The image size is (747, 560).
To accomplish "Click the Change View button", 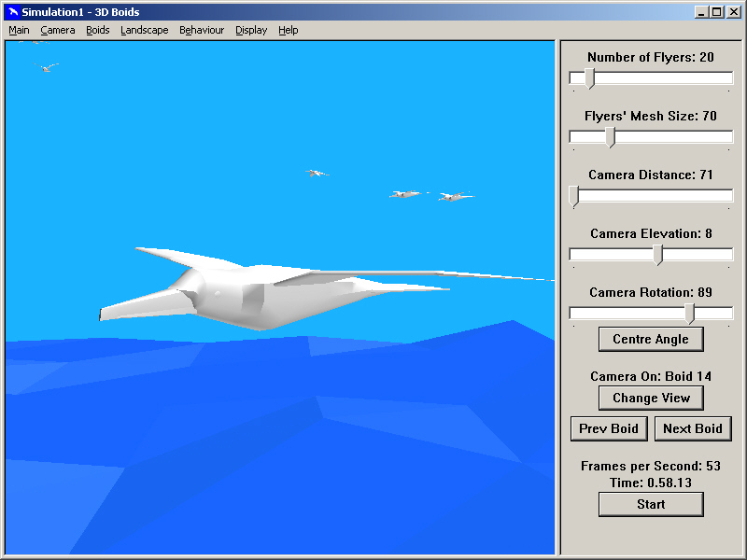I will click(x=651, y=398).
